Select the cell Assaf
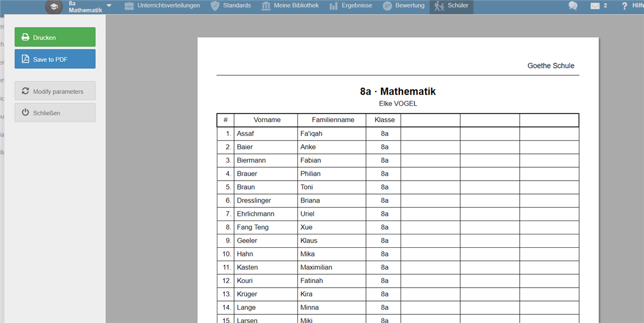 [x=266, y=134]
